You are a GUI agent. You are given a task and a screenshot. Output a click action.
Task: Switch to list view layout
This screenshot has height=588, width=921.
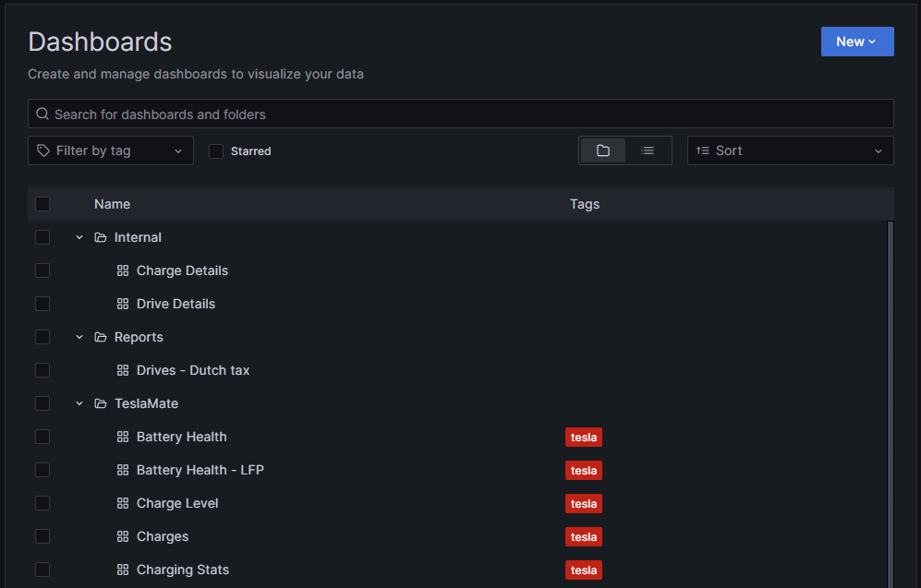(x=648, y=150)
